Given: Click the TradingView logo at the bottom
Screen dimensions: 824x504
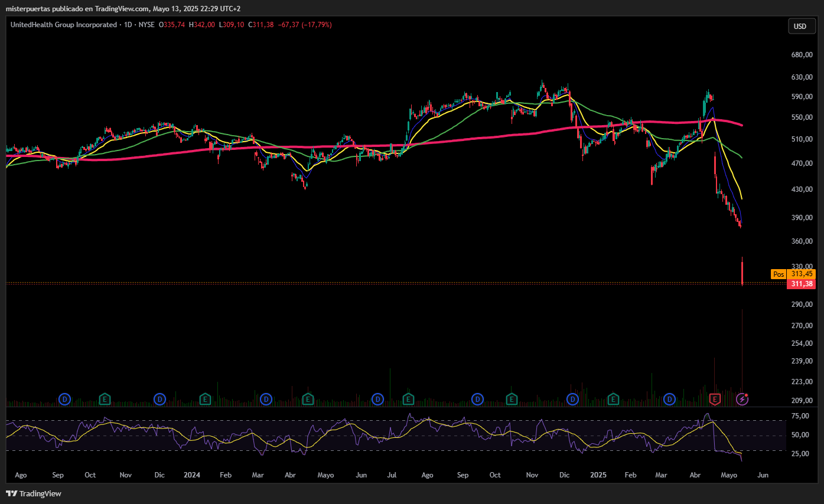Looking at the screenshot, I should (x=34, y=493).
